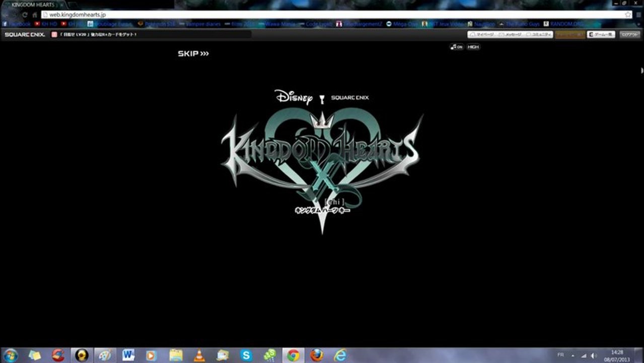Open the first KH HD YouTube bookmark
Image resolution: width=644 pixels, height=363 pixels.
pyautogui.click(x=46, y=24)
